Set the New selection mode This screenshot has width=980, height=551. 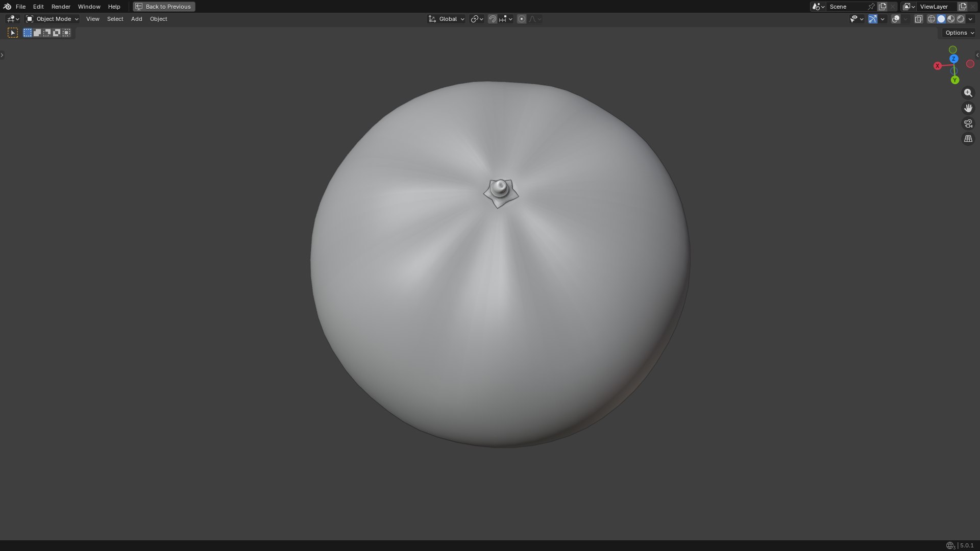(x=28, y=33)
